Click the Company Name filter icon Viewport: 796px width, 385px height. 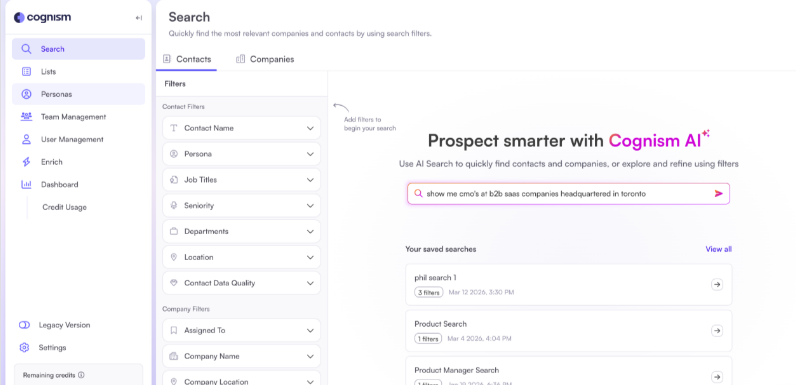tap(174, 356)
